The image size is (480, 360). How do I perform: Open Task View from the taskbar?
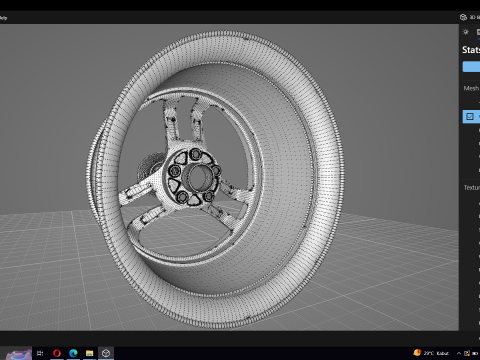pos(40,353)
